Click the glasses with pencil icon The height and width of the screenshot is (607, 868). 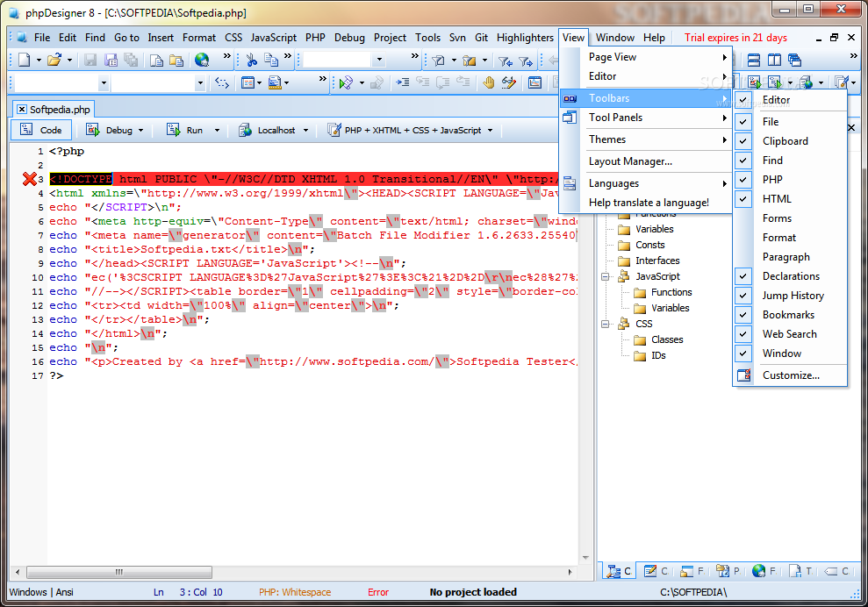point(508,83)
